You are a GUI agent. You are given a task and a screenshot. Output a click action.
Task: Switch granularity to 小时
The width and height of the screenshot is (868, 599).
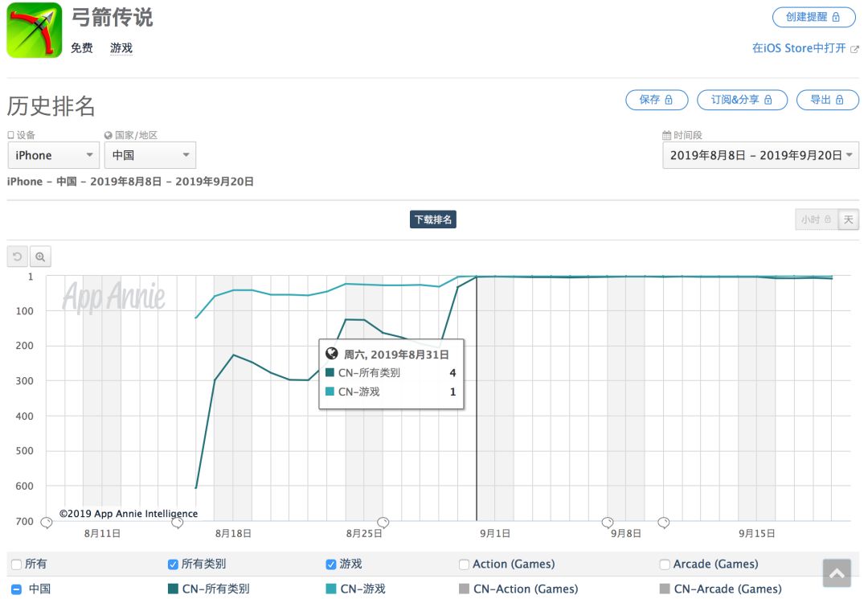(817, 219)
